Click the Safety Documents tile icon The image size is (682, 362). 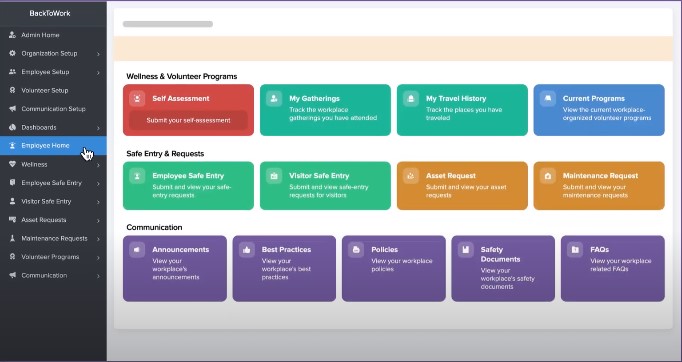click(465, 250)
